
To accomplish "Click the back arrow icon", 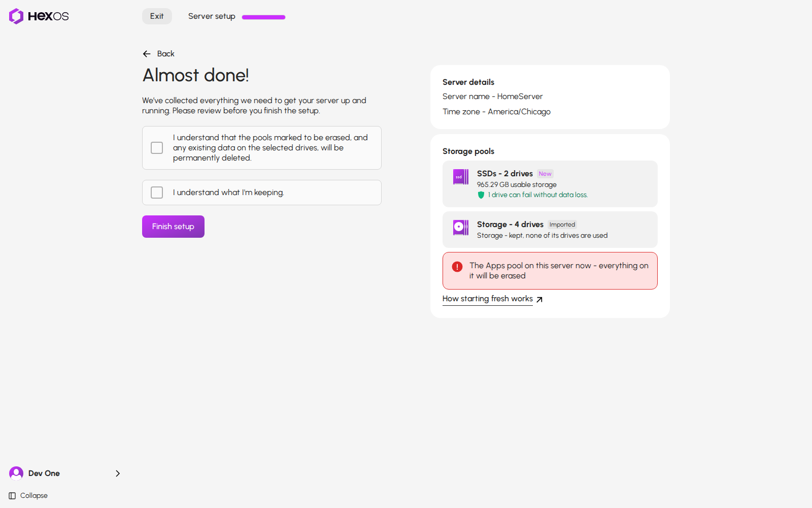I will coord(147,54).
